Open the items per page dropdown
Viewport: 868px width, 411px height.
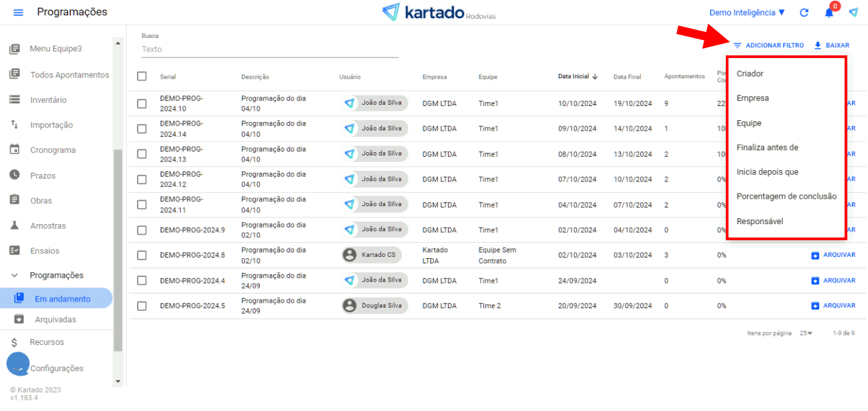click(x=806, y=333)
